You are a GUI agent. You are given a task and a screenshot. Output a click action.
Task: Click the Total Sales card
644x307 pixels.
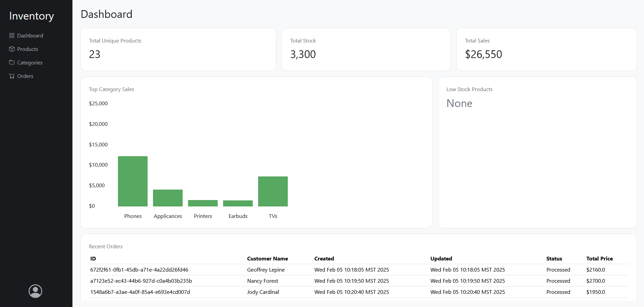[546, 49]
